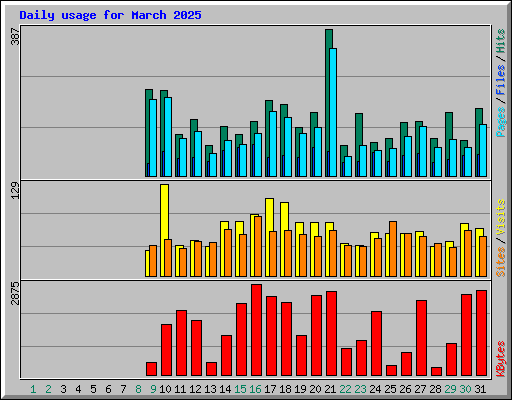Click day 24 on the date axis
Image resolution: width=512 pixels, height=400 pixels.
(x=375, y=389)
